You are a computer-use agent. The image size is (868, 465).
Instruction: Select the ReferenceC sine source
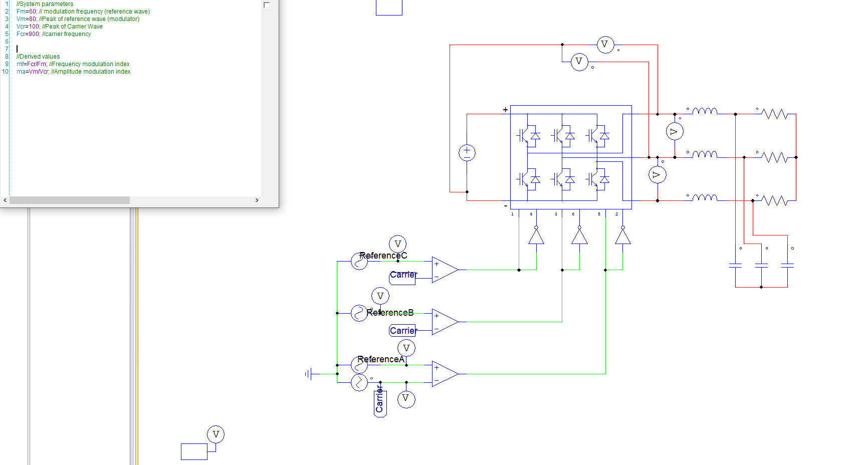point(359,261)
